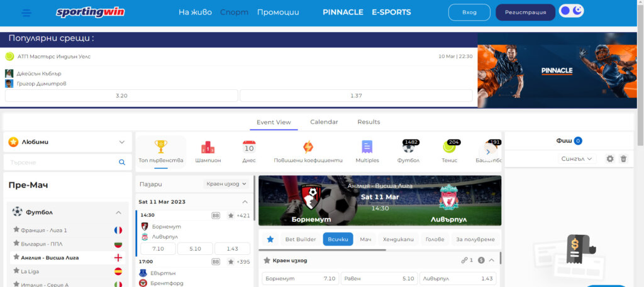Advance sports carousel with right arrow
This screenshot has width=644, height=287.
point(488,151)
